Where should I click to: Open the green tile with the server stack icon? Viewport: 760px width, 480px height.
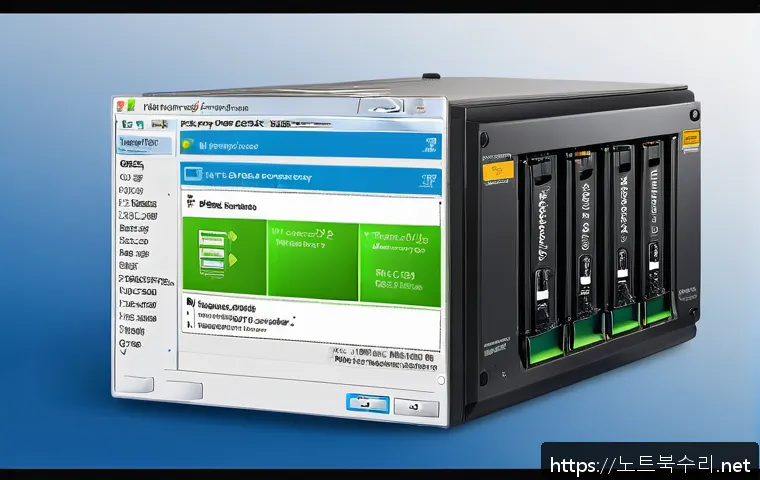pyautogui.click(x=224, y=256)
